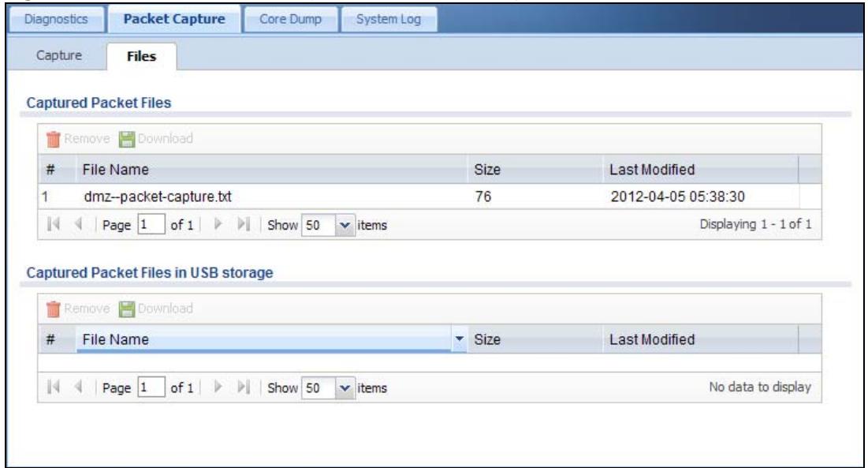Image resolution: width=868 pixels, height=468 pixels.
Task: Open File Name column menu arrow in USB table
Action: [460, 339]
